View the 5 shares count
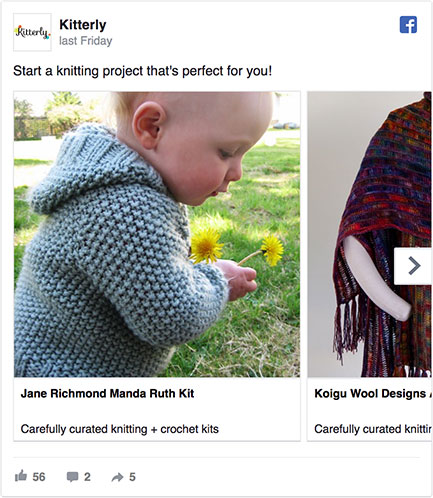433x498 pixels. (132, 477)
